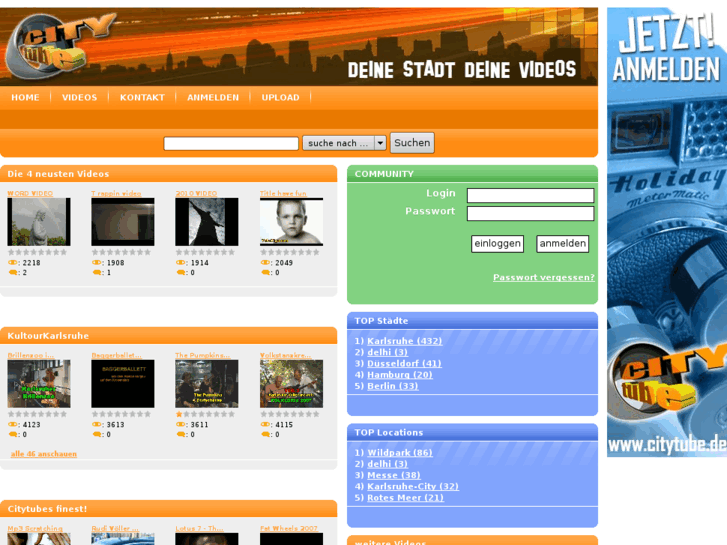Click the orange rating star of The Pumpkins video
Screen dimensions: 727x545
coord(179,414)
